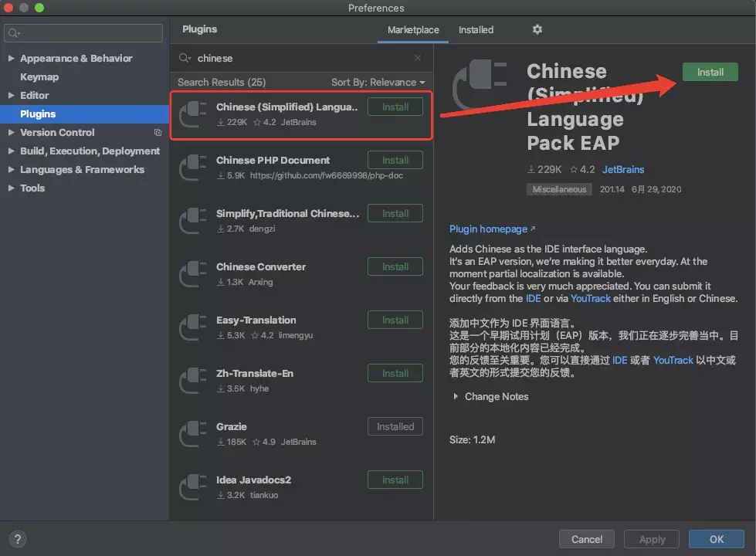This screenshot has width=756, height=556.
Task: Switch to the Marketplace tab
Action: click(x=413, y=30)
